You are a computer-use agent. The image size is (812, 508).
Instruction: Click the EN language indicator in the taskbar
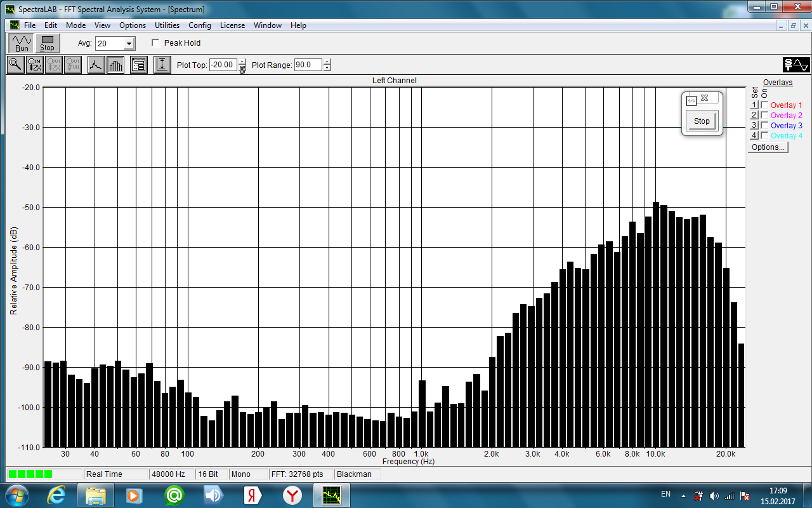(x=665, y=494)
